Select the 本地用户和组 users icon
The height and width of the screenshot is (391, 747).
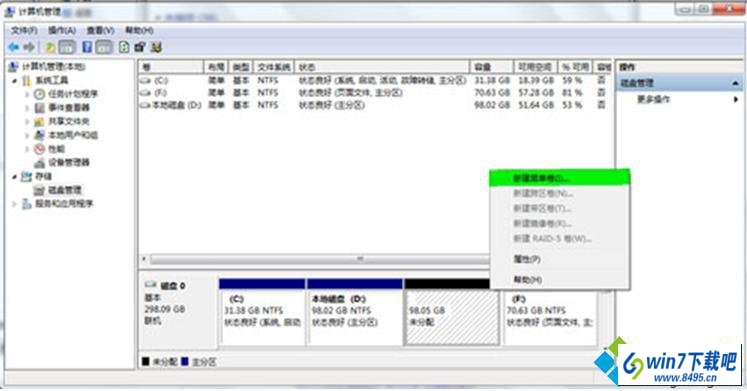click(x=40, y=135)
